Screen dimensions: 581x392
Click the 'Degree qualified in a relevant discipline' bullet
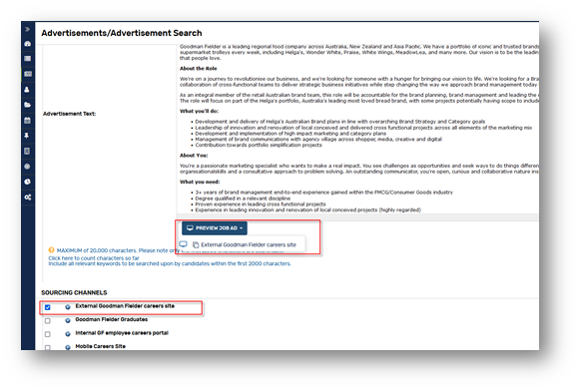click(243, 198)
